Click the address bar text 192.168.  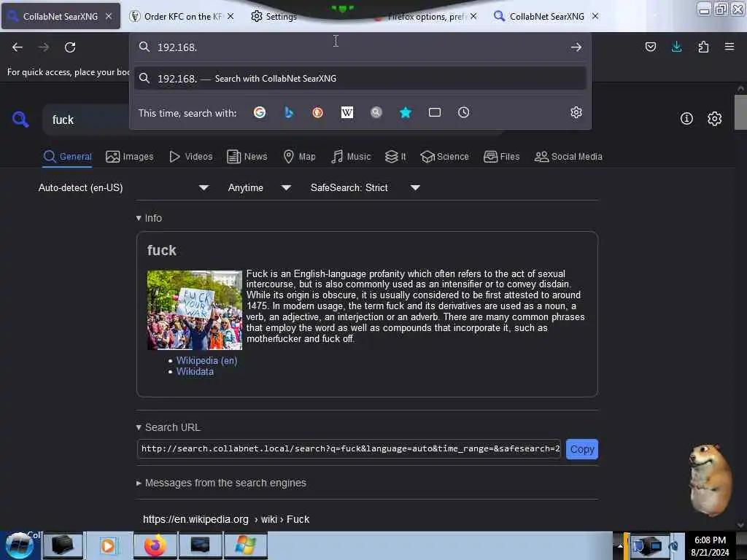[x=177, y=47]
